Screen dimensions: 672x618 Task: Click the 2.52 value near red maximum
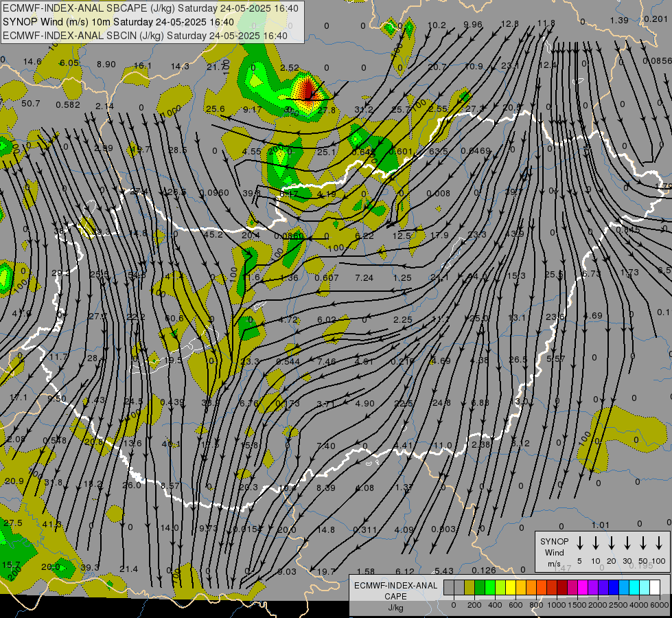click(290, 68)
